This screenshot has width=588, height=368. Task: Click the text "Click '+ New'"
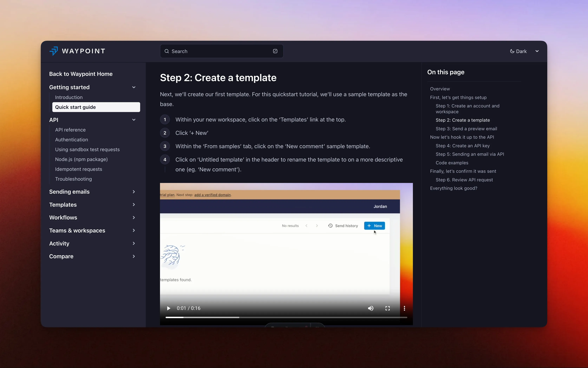[192, 133]
